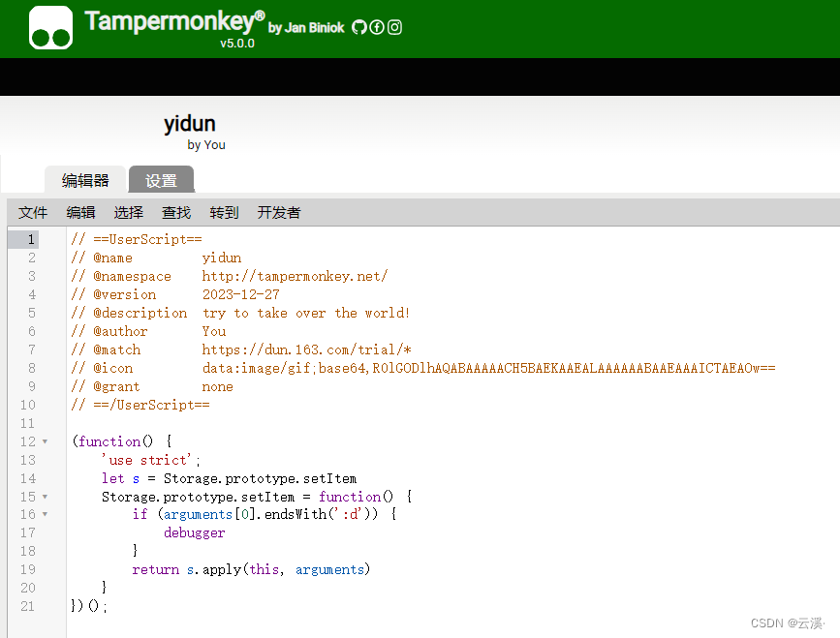Screen dimensions: 840x638
Task: Open the Facebook icon in header
Action: 377,27
